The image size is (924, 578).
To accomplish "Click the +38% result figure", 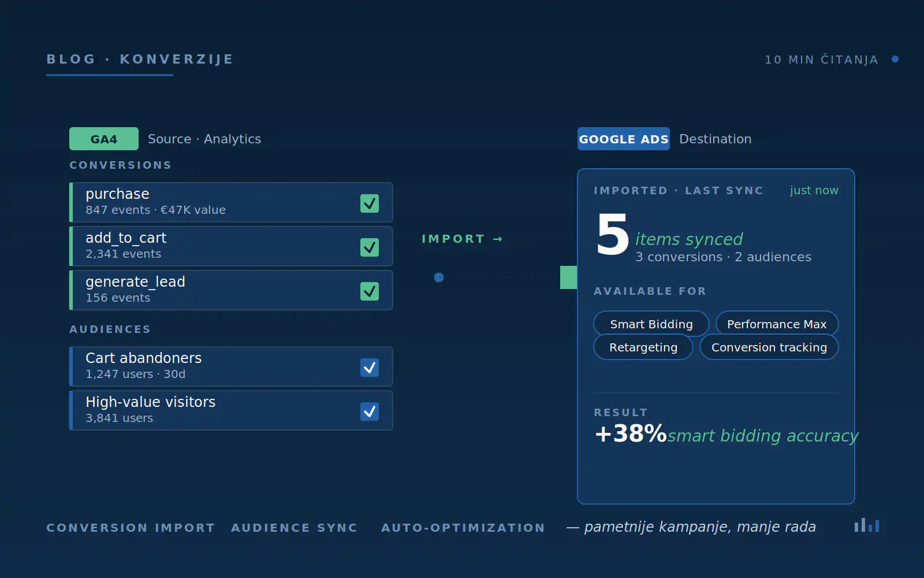I will (631, 433).
